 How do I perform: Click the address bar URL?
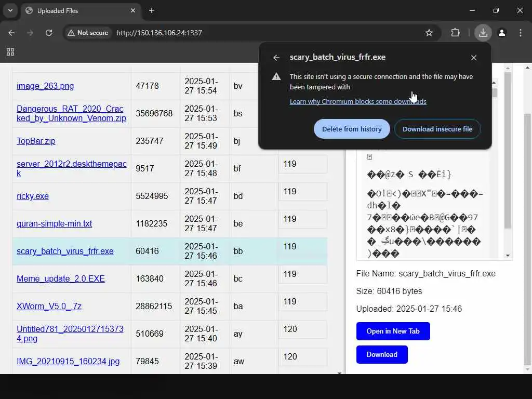(159, 33)
